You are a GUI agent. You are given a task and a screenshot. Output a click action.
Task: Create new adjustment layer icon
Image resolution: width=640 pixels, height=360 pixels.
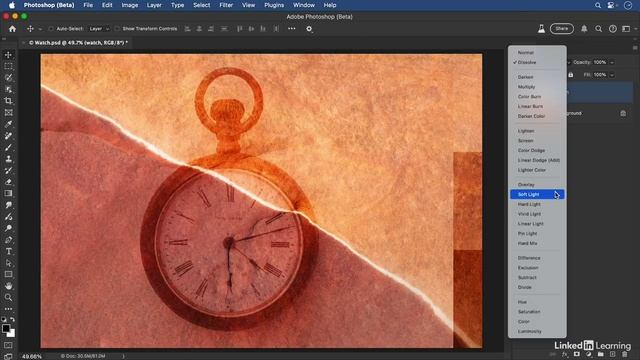coord(589,355)
